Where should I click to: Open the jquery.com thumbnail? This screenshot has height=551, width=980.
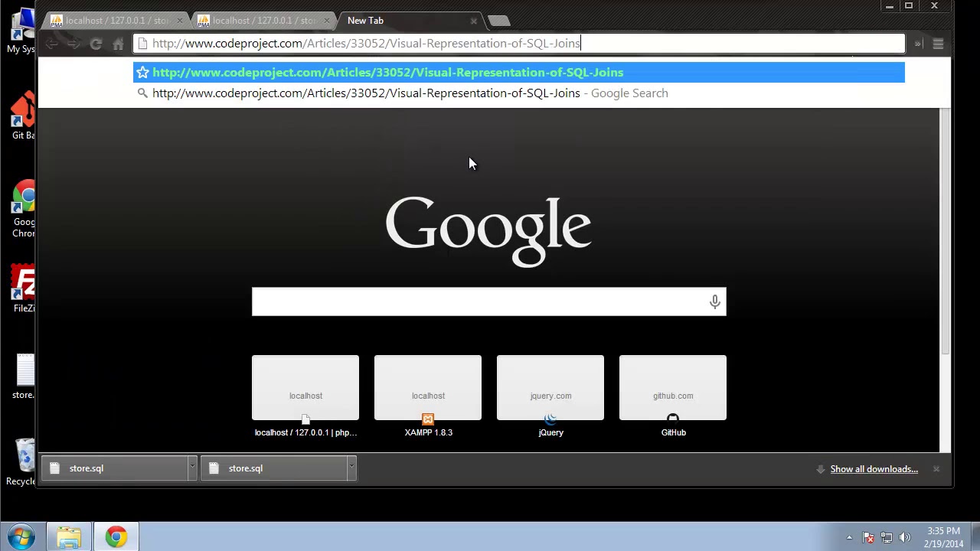pos(550,387)
